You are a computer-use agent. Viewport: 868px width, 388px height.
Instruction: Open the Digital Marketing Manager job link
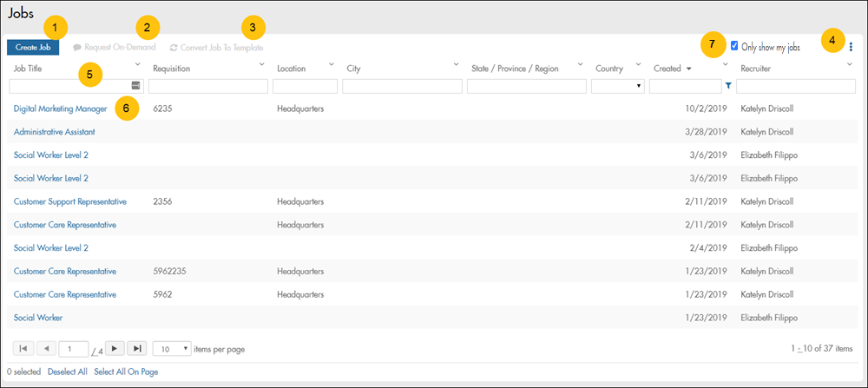click(60, 109)
